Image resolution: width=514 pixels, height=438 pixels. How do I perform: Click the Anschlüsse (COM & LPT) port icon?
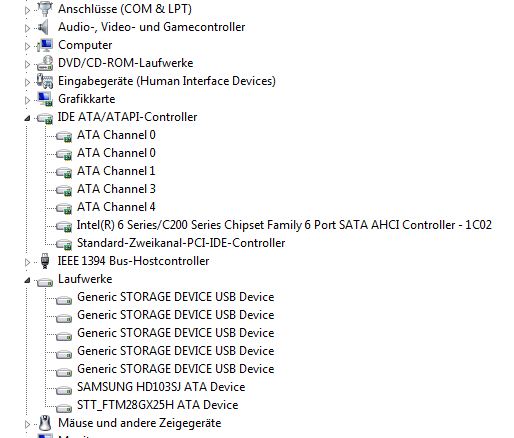(45, 9)
